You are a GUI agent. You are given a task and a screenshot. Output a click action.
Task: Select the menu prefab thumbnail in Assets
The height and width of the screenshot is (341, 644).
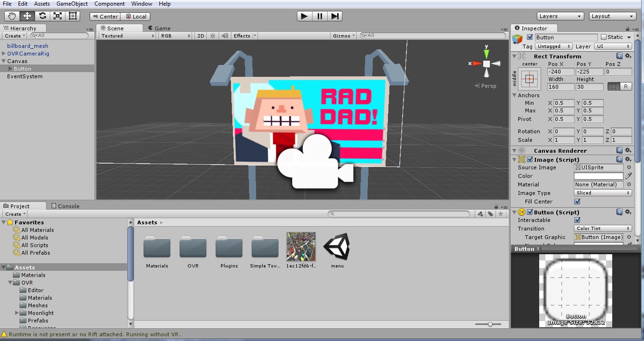(336, 247)
